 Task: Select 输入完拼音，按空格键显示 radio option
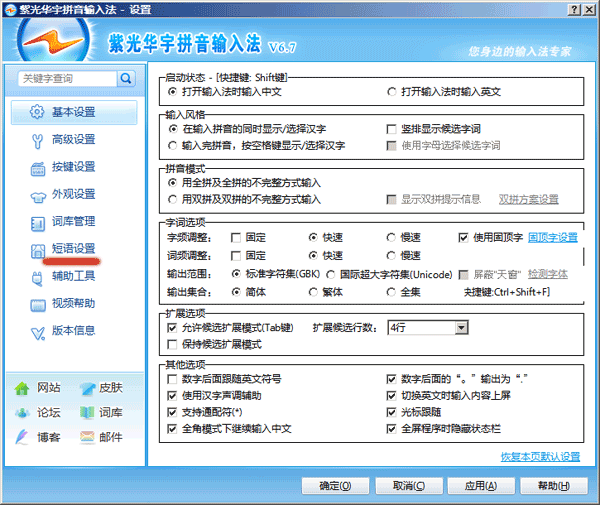(173, 146)
